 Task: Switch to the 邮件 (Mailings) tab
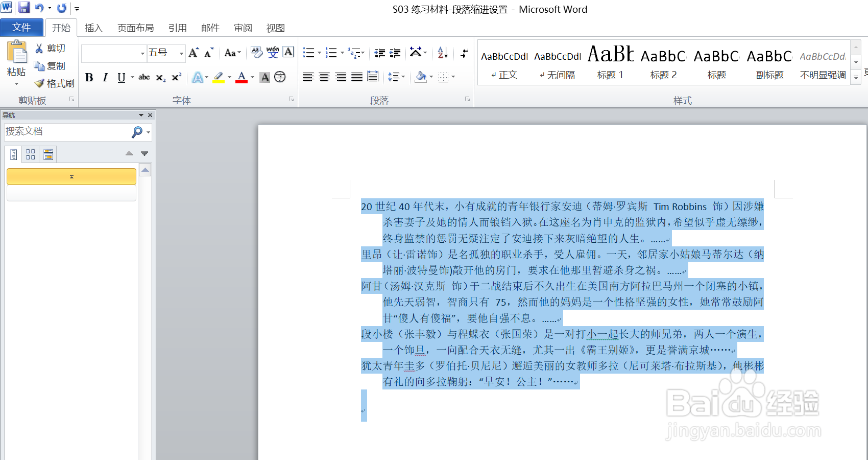coord(210,28)
